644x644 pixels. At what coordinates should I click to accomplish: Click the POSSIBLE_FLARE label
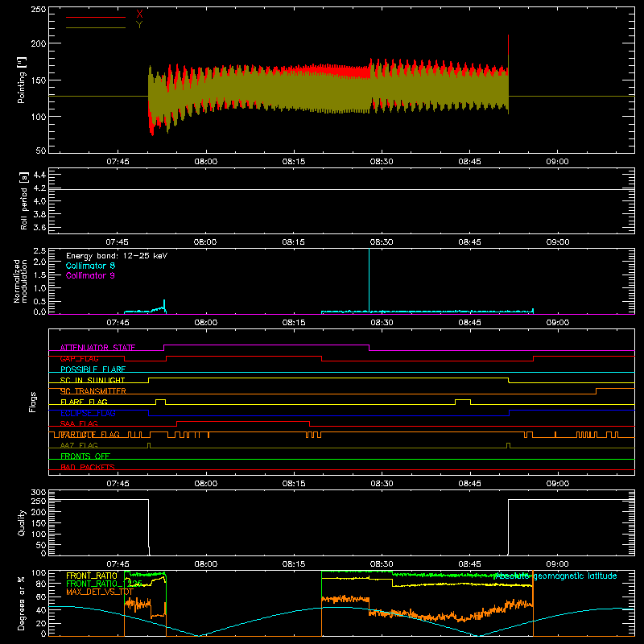(93, 369)
